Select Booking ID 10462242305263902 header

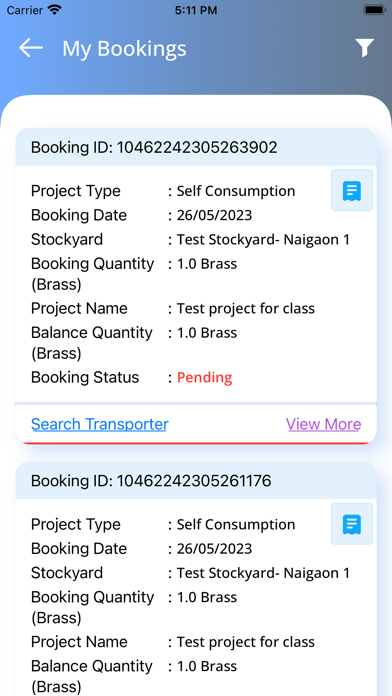pos(196,147)
